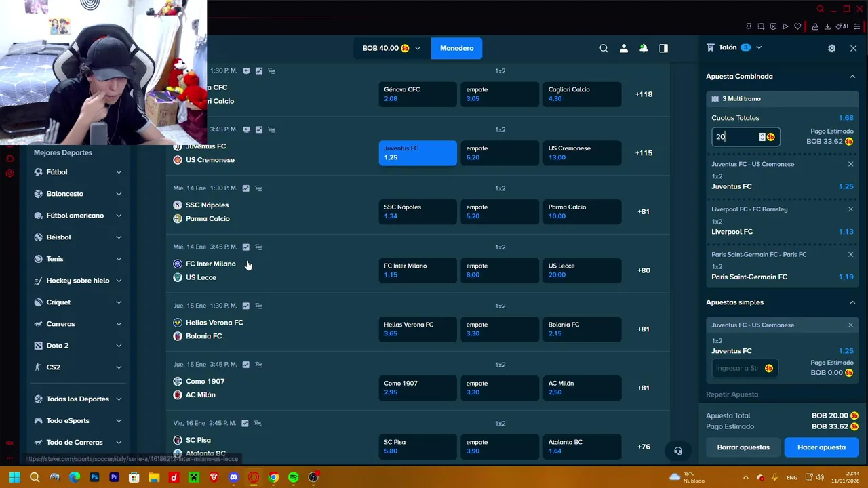Screen dimensions: 868x488
Task: Open browser easy setup menu
Action: tap(859, 26)
